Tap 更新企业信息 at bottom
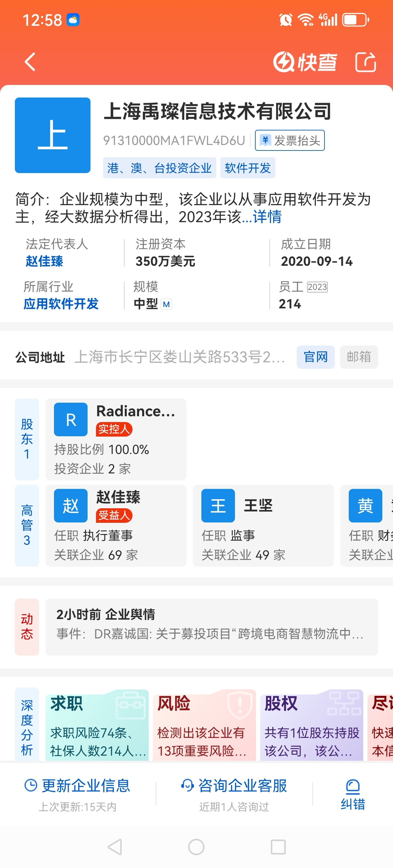 click(86, 786)
